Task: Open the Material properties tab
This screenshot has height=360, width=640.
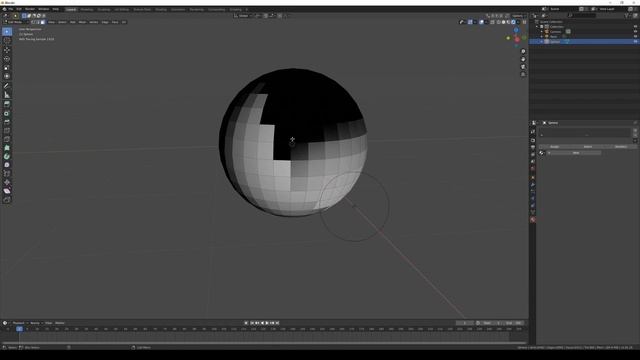Action: pyautogui.click(x=533, y=220)
